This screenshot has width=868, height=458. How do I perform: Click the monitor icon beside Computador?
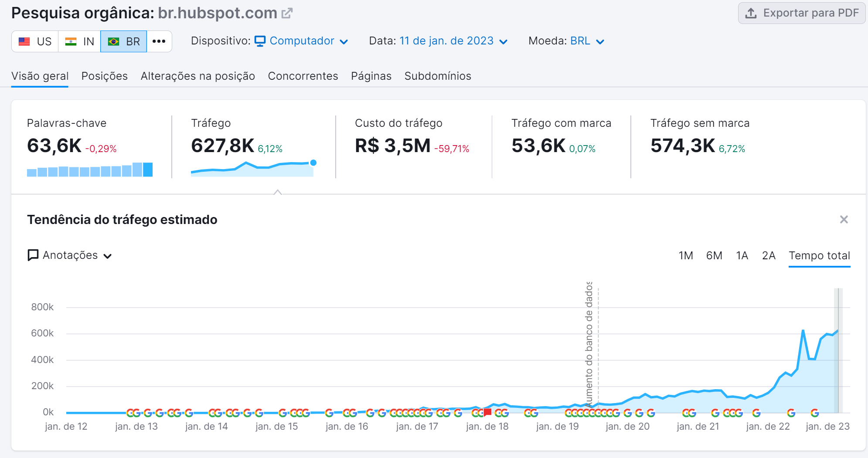coord(260,41)
